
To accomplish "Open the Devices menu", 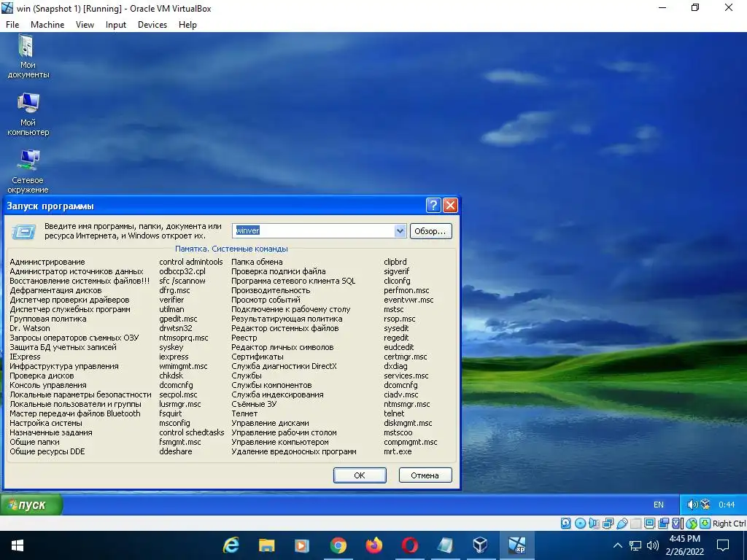I will pos(152,25).
